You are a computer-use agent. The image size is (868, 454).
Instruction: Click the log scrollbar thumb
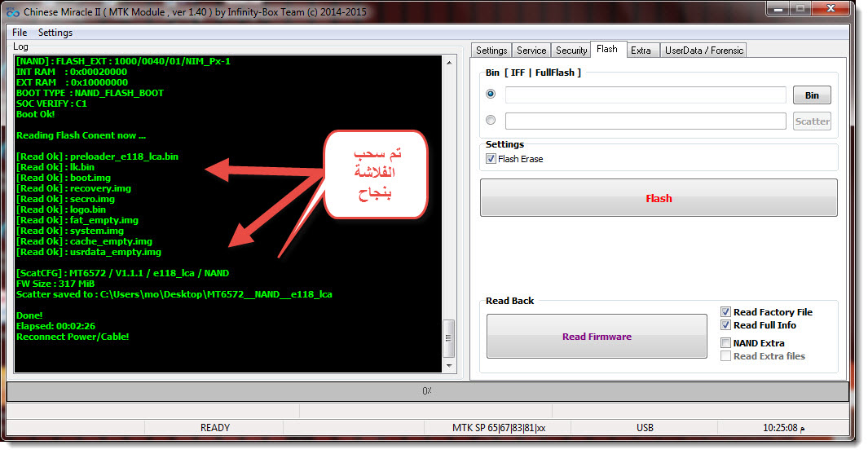449,338
